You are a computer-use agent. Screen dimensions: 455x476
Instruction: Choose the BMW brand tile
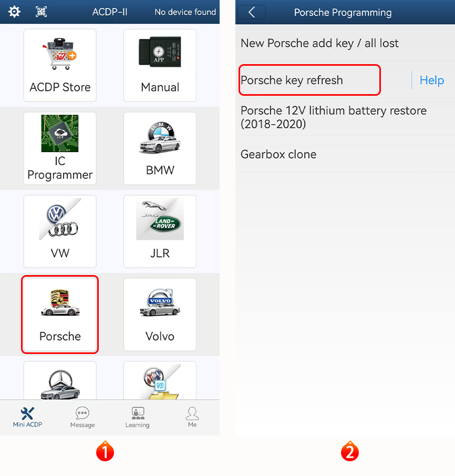160,148
